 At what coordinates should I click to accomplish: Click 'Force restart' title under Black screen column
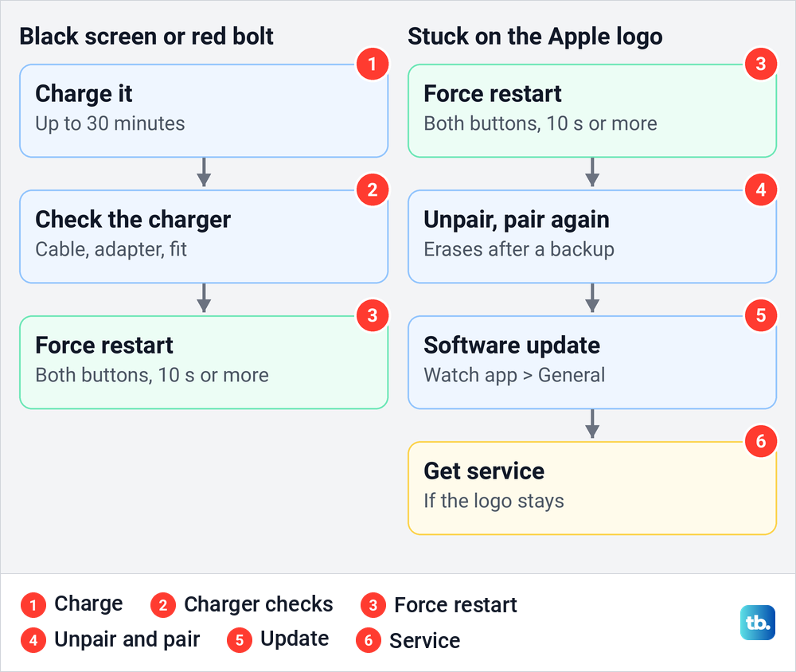pos(104,346)
